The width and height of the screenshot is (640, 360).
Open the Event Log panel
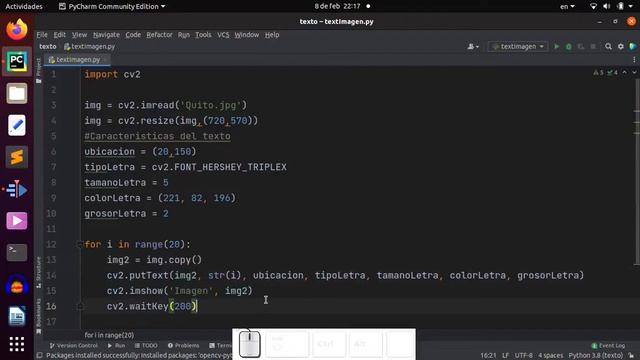pos(608,345)
